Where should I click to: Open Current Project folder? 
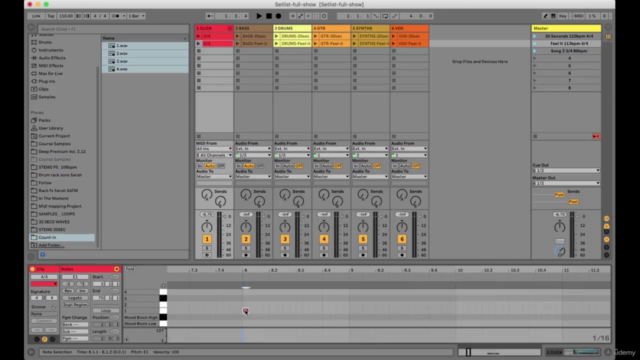click(54, 136)
